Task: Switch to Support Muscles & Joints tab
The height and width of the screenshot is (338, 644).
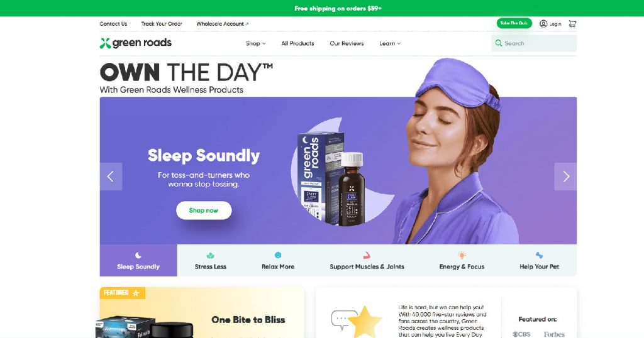Action: point(367,261)
